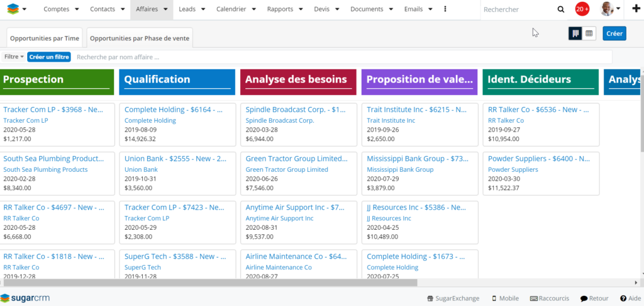Expand the dropdown arrow beside the cube logo
The image size is (644, 306).
[25, 9]
